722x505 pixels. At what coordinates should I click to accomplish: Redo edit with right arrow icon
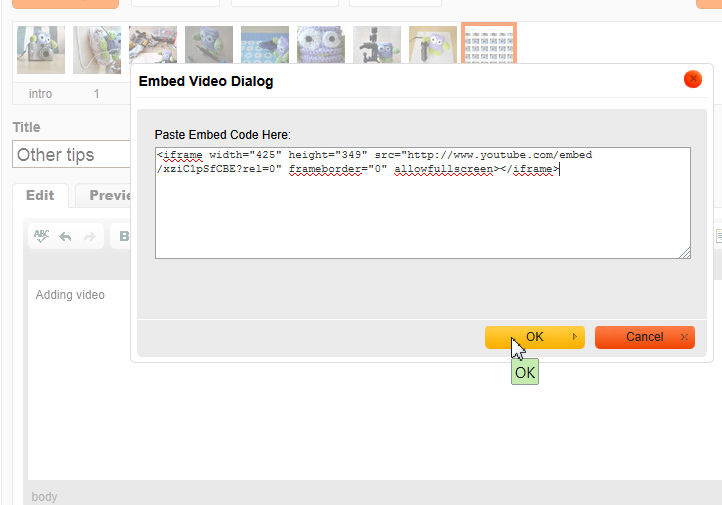click(89, 237)
